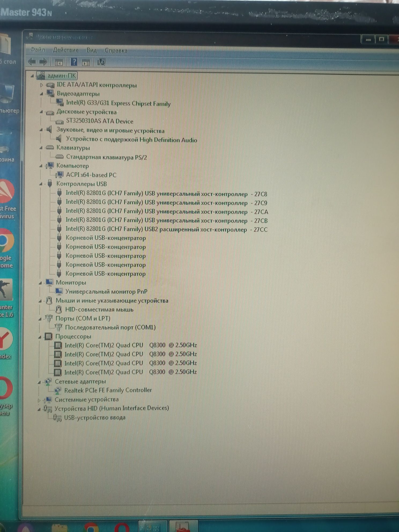
Task: Select USB-устройство ввода entry
Action: (x=94, y=418)
